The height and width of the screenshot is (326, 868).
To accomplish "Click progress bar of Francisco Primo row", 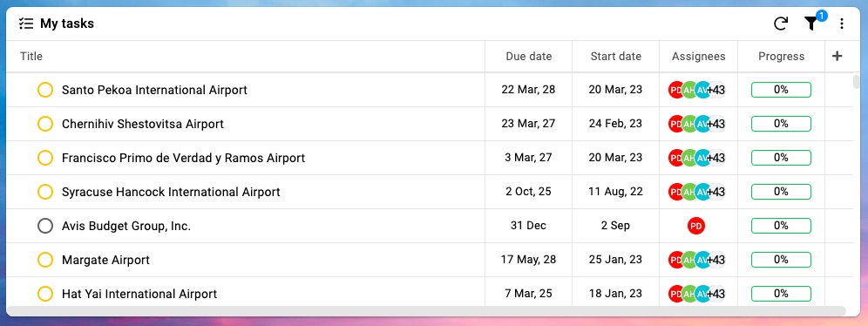I will (x=781, y=158).
